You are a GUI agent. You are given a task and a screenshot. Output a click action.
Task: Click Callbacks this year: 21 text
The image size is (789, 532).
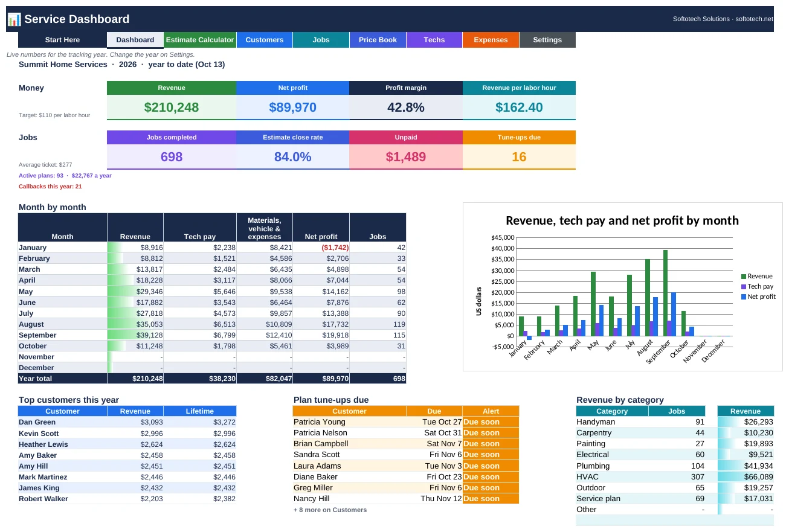point(50,187)
